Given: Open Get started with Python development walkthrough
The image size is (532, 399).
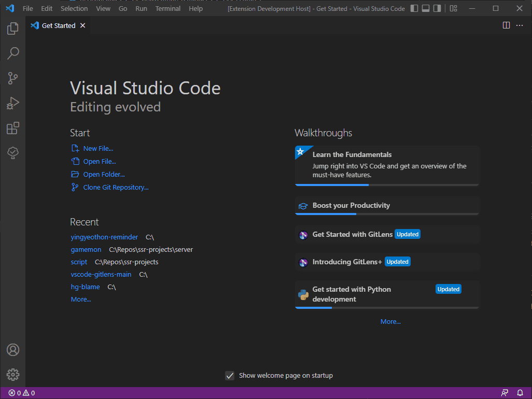Looking at the screenshot, I should coord(387,295).
